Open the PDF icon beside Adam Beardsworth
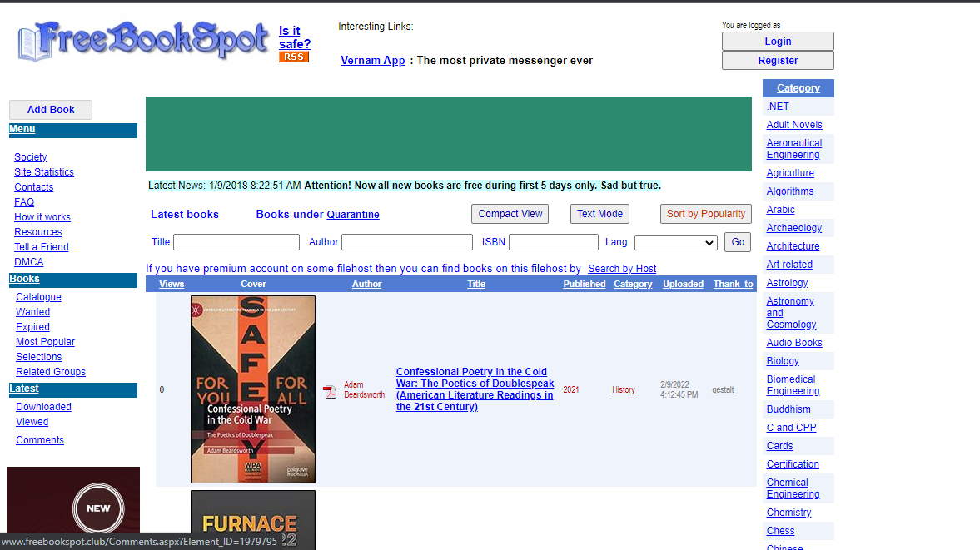This screenshot has height=550, width=980. click(330, 391)
